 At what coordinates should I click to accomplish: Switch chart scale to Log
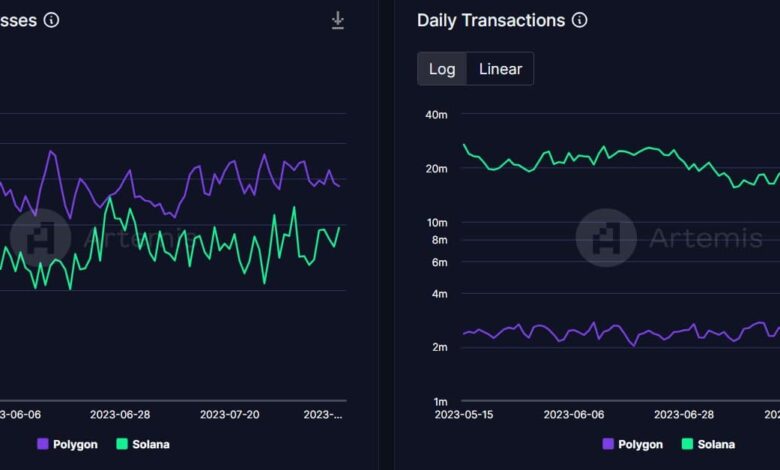(x=442, y=69)
